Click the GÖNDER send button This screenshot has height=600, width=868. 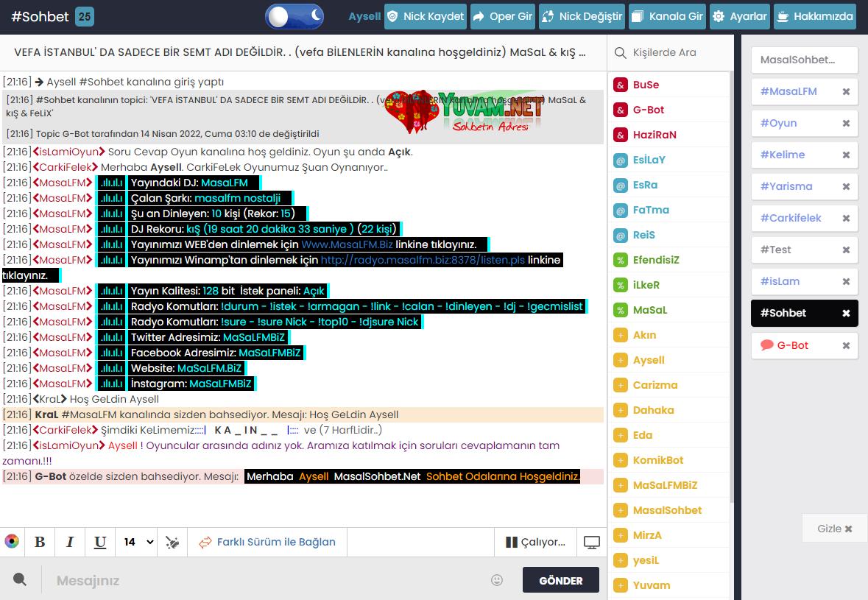561,580
